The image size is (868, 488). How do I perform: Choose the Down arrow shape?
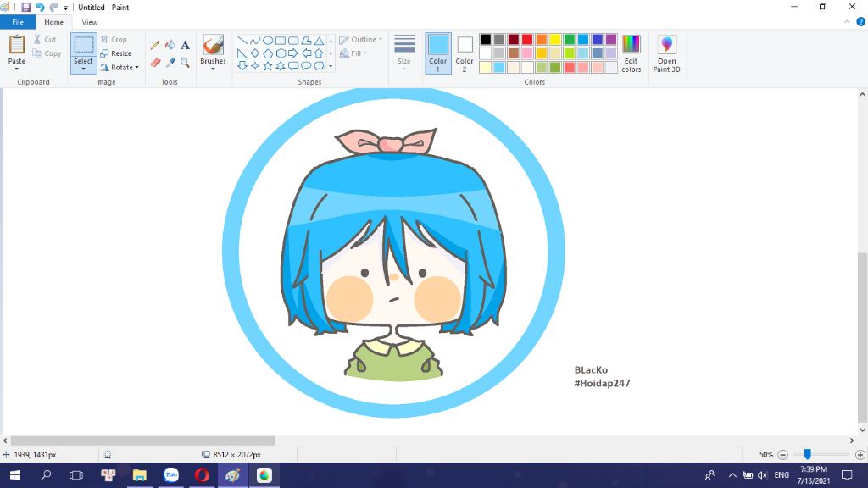(x=242, y=66)
